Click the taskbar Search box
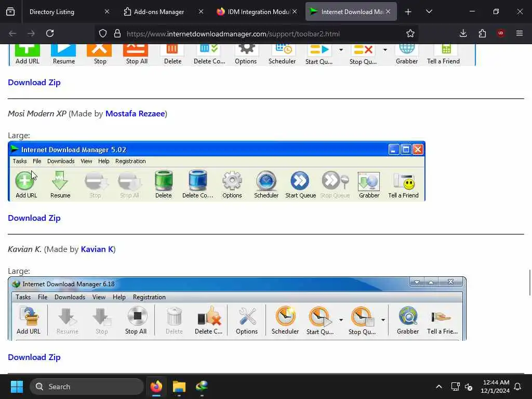 click(x=87, y=387)
